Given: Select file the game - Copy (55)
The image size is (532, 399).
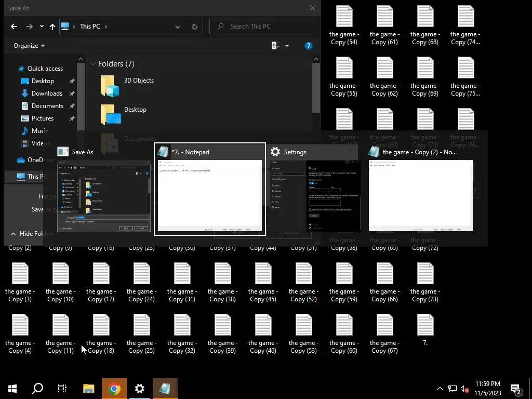Looking at the screenshot, I should 344,77.
